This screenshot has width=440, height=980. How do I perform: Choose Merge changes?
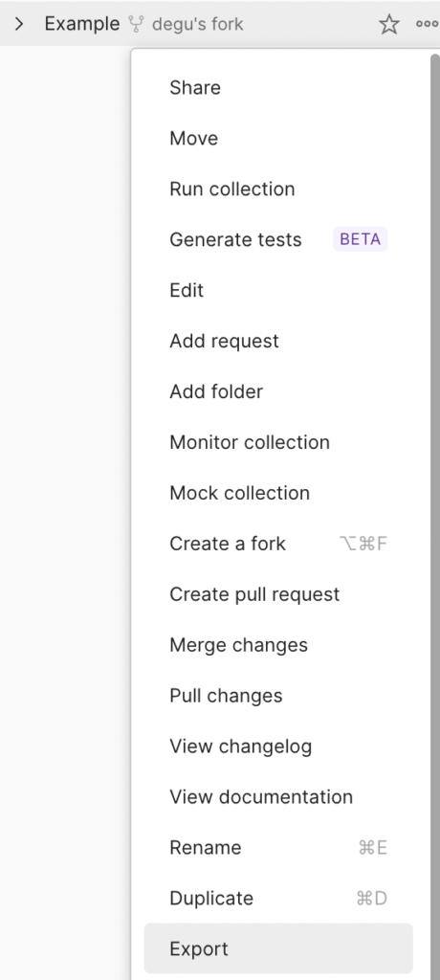coord(278,644)
